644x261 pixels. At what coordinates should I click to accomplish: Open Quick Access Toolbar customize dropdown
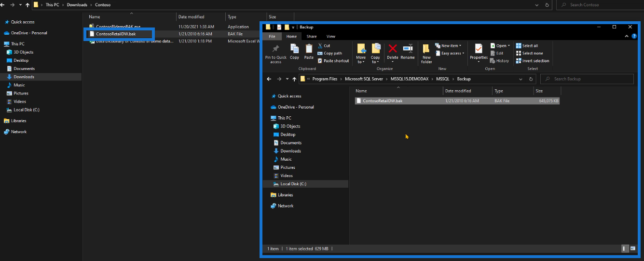pos(293,27)
